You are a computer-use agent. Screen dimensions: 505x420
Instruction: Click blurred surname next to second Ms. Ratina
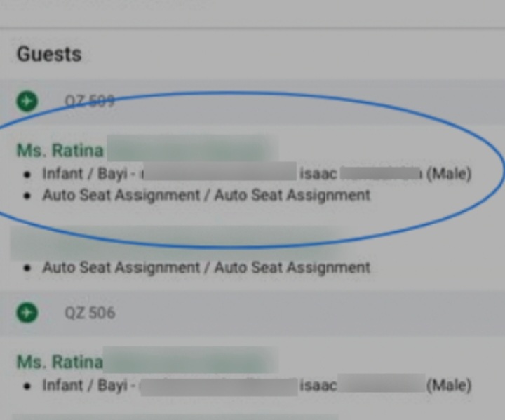pyautogui.click(x=191, y=363)
